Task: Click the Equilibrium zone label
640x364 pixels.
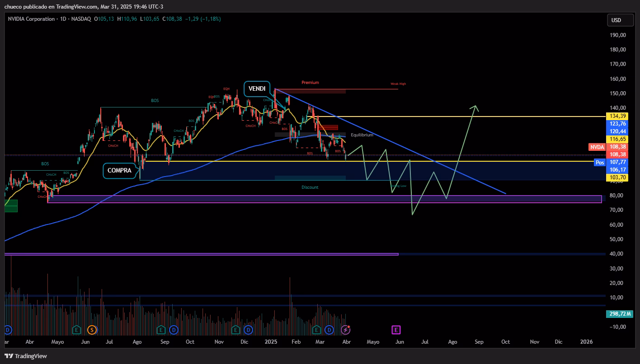Action: pos(362,135)
